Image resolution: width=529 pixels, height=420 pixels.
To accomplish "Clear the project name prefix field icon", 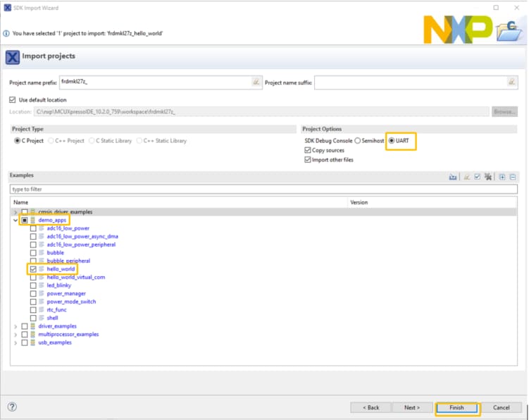I will click(x=256, y=82).
